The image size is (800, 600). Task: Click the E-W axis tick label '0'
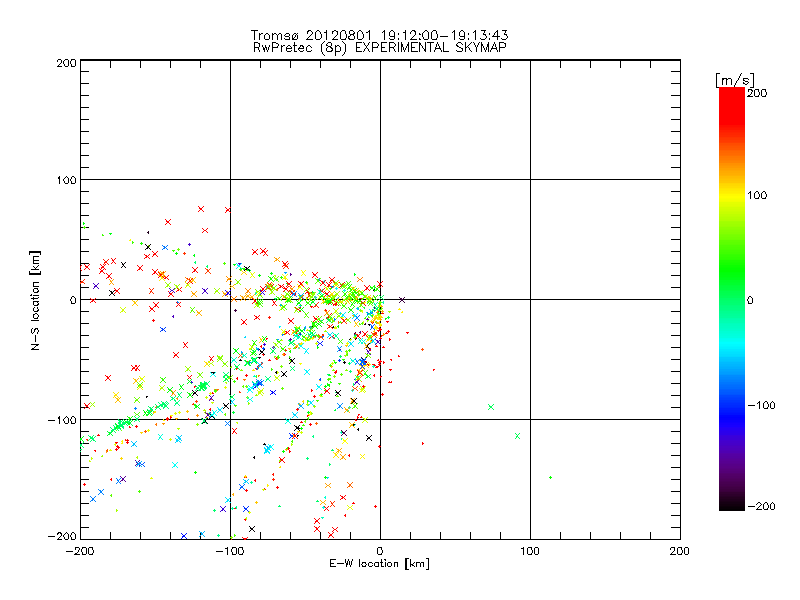[380, 551]
